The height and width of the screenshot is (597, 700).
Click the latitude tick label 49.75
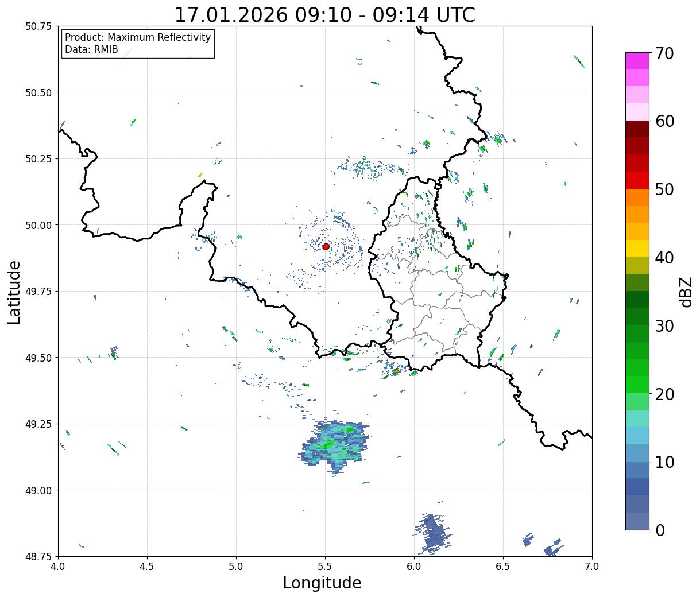[38, 292]
